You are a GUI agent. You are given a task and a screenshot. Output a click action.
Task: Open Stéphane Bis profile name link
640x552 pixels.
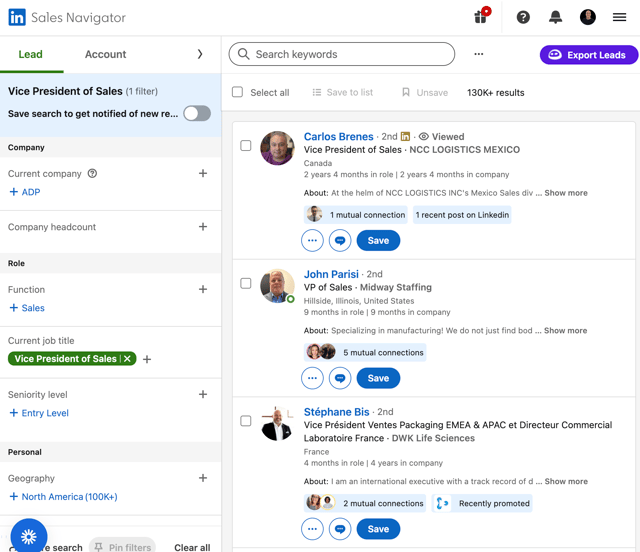click(x=336, y=412)
